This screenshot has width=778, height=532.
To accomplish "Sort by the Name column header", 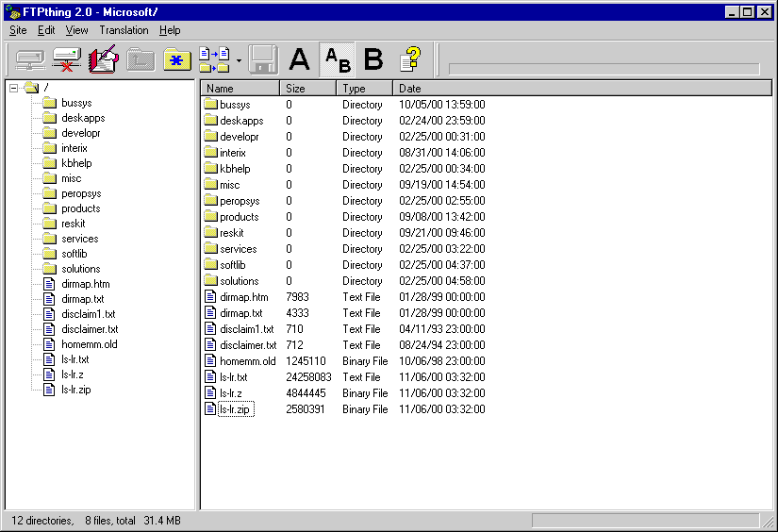I will click(x=240, y=89).
